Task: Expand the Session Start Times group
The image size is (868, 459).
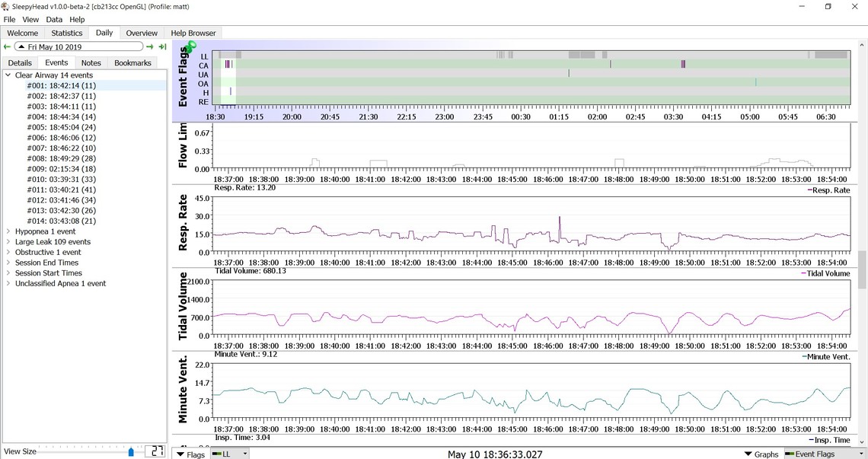Action: click(x=8, y=273)
